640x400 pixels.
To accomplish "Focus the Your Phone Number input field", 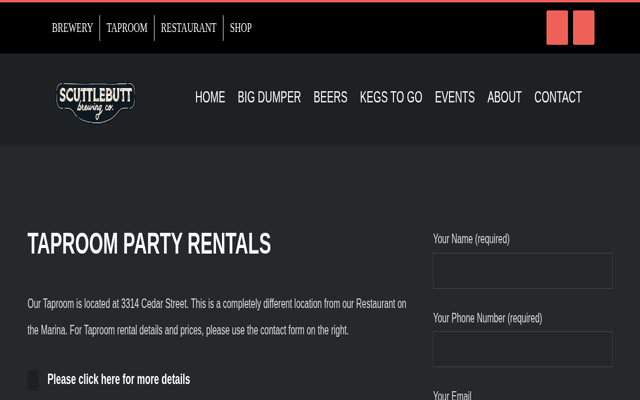I will (x=522, y=349).
